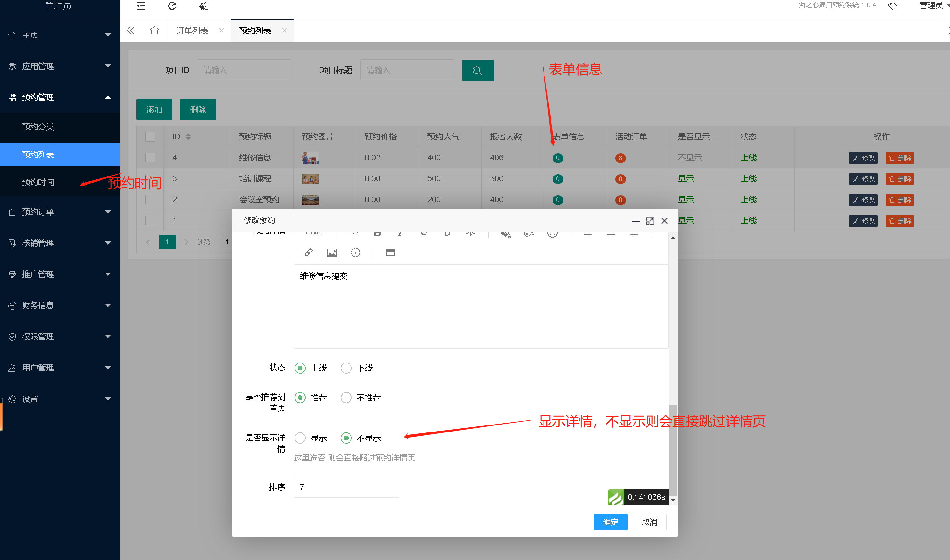The image size is (950, 560).
Task: Focus the 排序 input field showing 7
Action: pyautogui.click(x=346, y=487)
